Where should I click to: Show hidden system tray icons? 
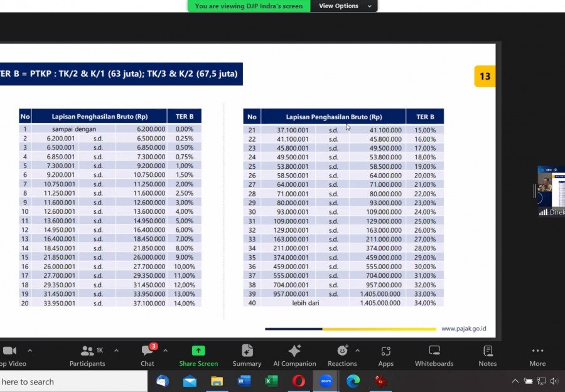[x=515, y=381]
